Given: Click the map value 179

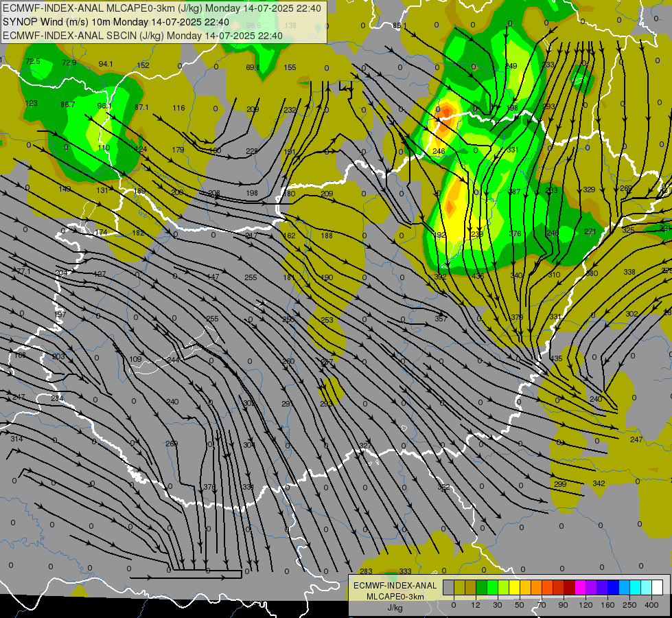Looking at the screenshot, I should click(178, 150).
